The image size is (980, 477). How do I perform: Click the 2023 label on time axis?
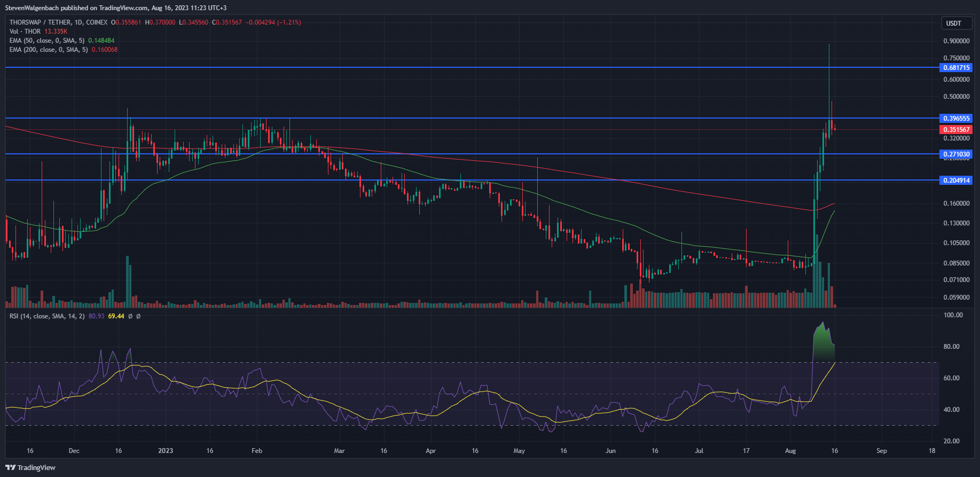click(166, 451)
